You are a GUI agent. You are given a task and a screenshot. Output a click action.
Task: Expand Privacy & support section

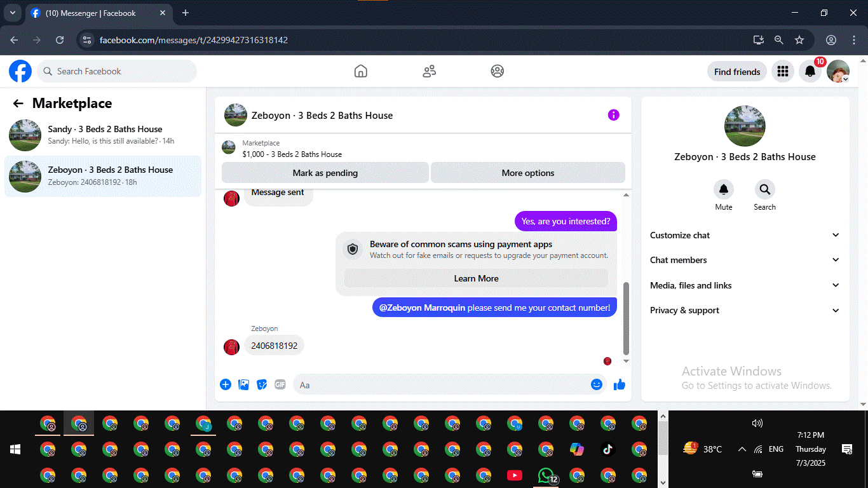[745, 310]
